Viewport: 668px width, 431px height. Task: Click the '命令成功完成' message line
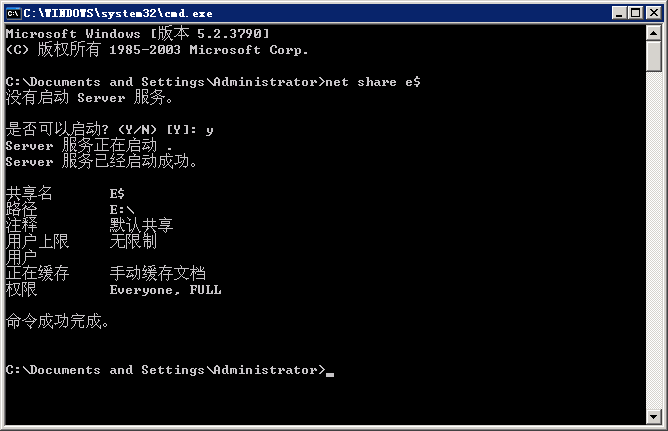tap(58, 321)
